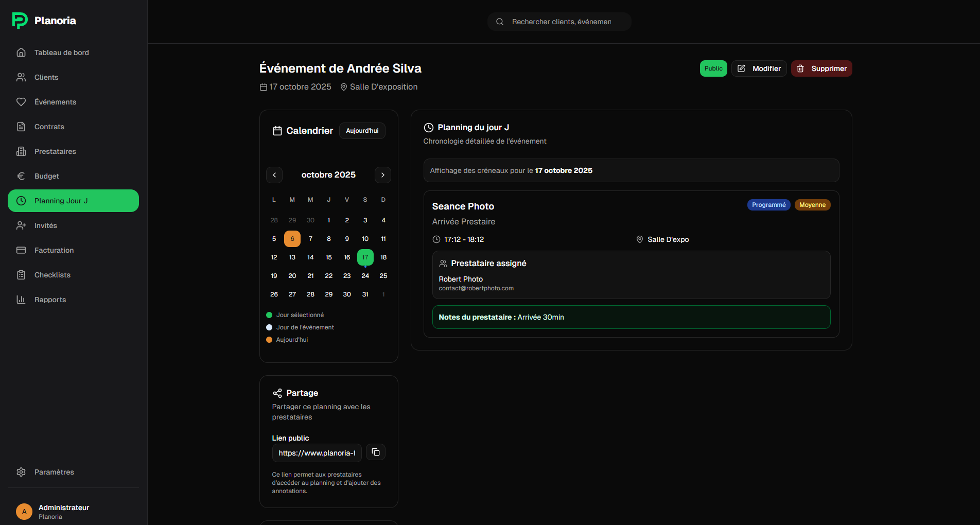Click the Clients people icon

pyautogui.click(x=21, y=77)
